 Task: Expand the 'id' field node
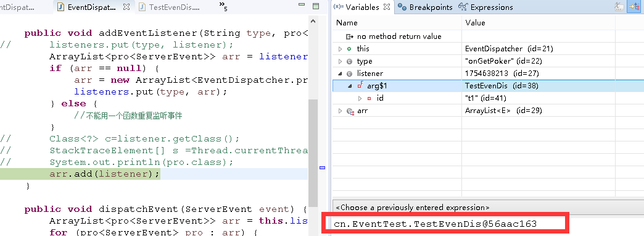click(x=360, y=98)
